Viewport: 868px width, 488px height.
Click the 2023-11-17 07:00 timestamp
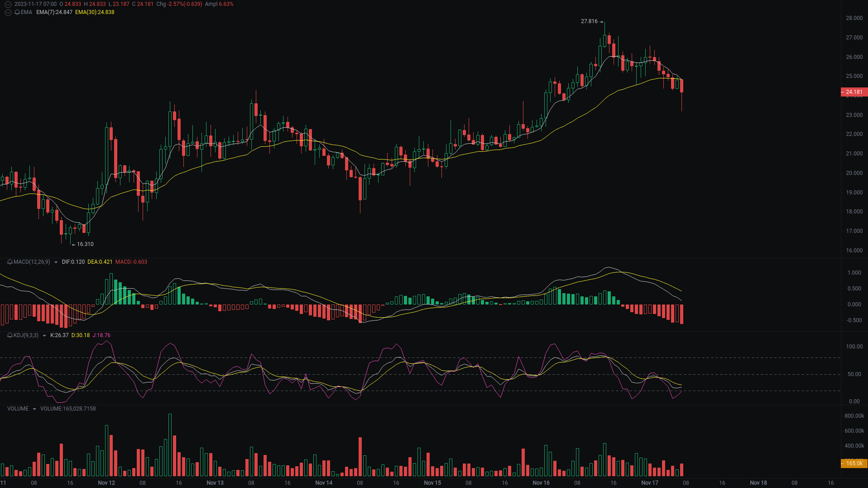pos(35,4)
